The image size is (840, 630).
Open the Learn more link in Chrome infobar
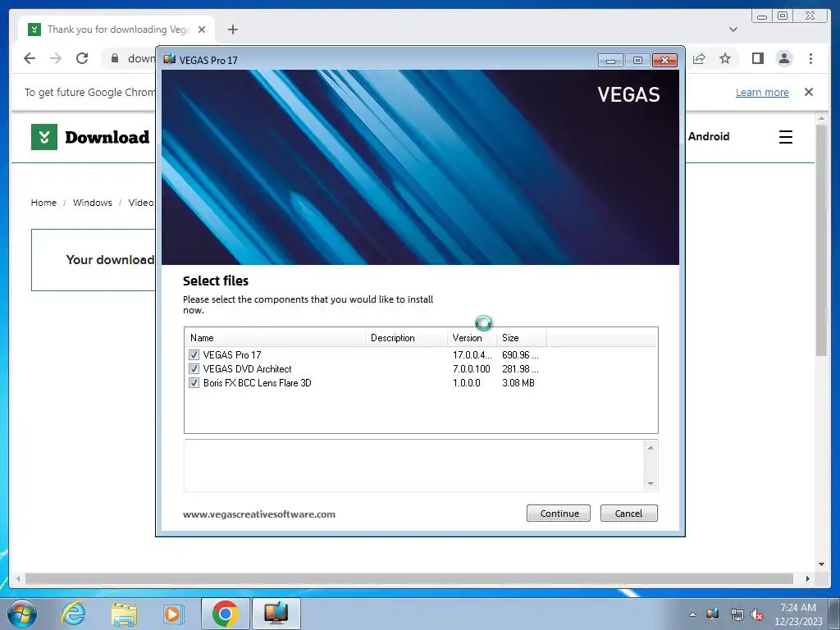tap(762, 92)
